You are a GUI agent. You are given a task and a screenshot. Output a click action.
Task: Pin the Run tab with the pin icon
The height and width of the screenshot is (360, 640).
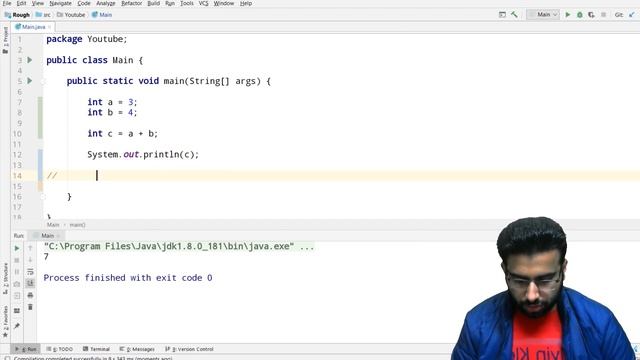coord(17,326)
